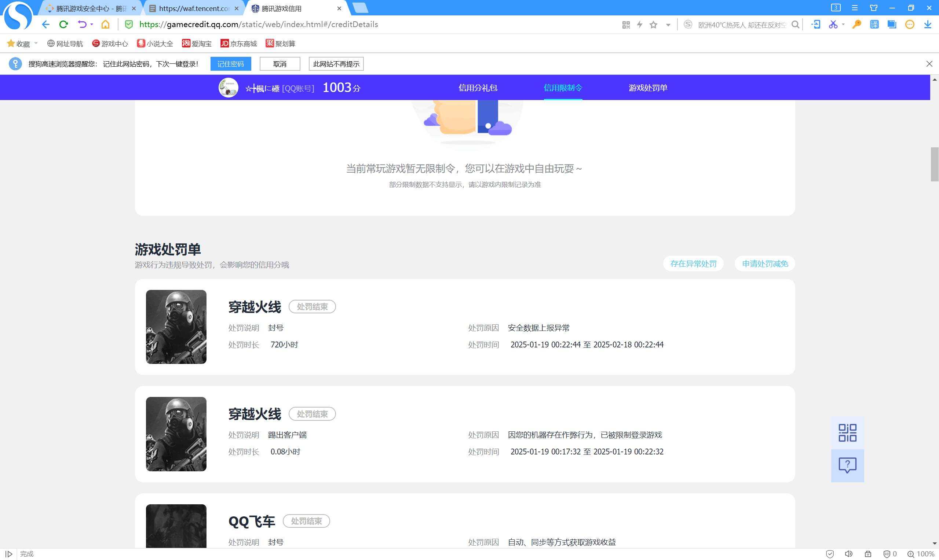This screenshot has height=560, width=939.
Task: Open the password key icon
Action: [x=856, y=25]
